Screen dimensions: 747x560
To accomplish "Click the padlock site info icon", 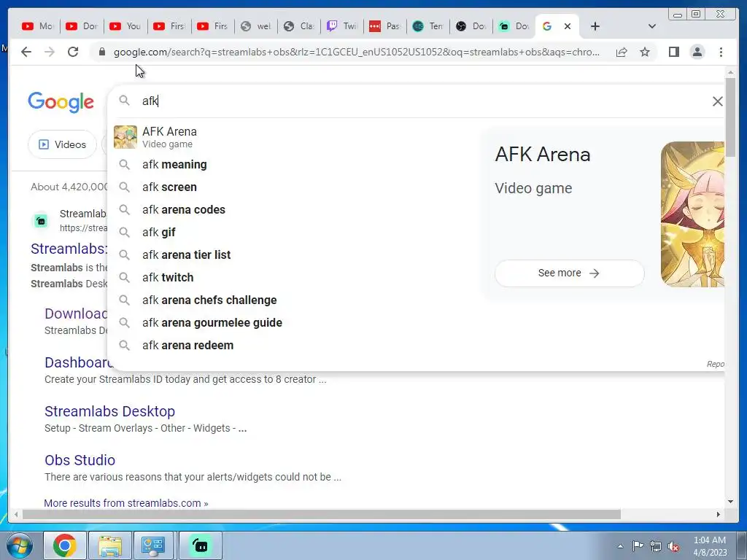I will pos(102,52).
